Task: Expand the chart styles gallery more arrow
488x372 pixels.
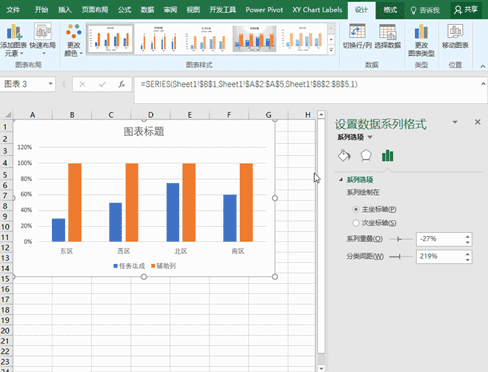Action: click(331, 50)
